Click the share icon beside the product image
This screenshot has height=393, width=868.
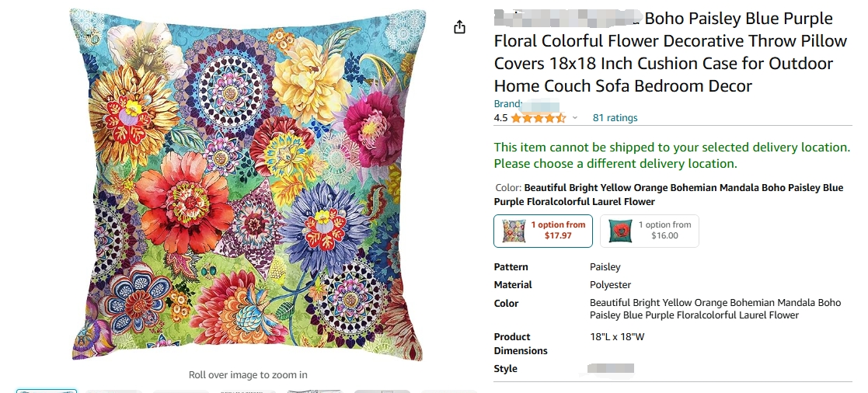[459, 27]
